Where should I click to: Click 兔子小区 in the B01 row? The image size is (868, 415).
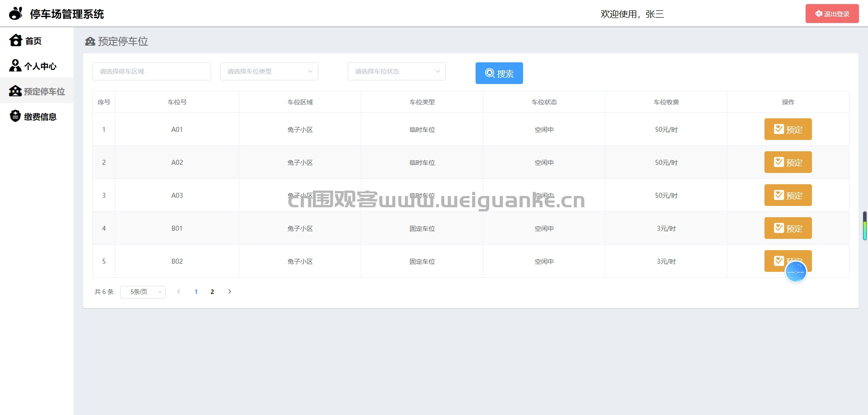[x=300, y=228]
